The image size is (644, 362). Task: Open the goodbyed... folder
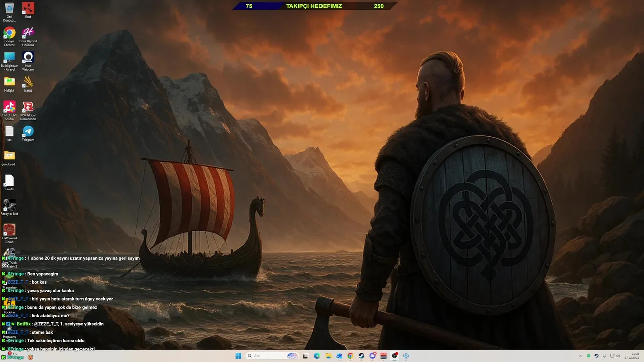[x=9, y=158]
